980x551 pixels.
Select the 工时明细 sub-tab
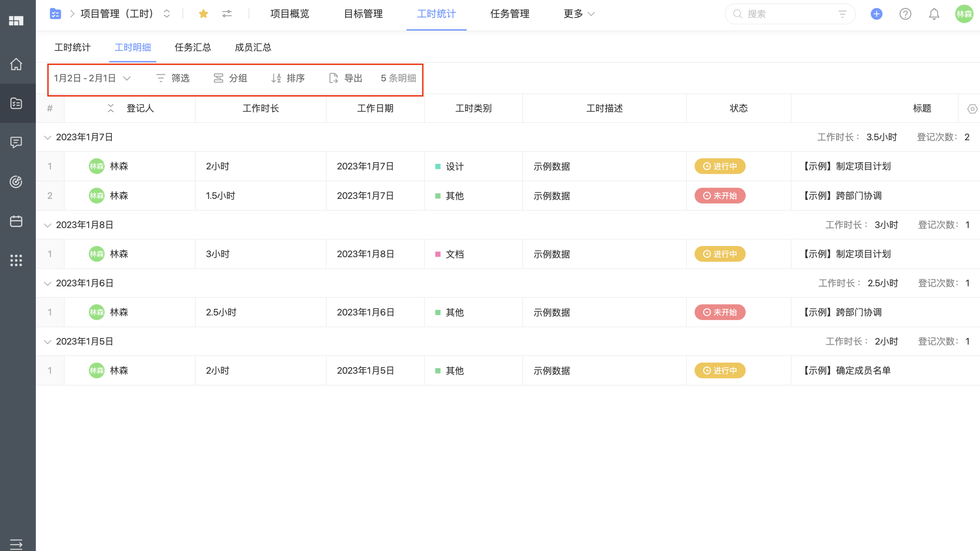pyautogui.click(x=133, y=48)
